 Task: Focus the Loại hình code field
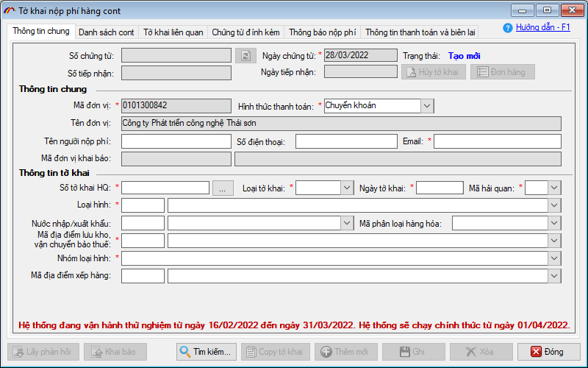tap(143, 205)
